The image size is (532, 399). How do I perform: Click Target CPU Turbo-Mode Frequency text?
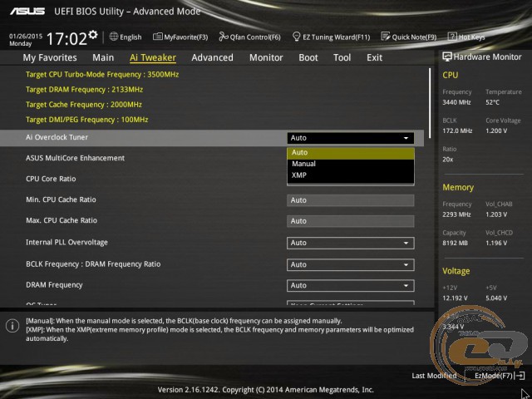pos(102,75)
